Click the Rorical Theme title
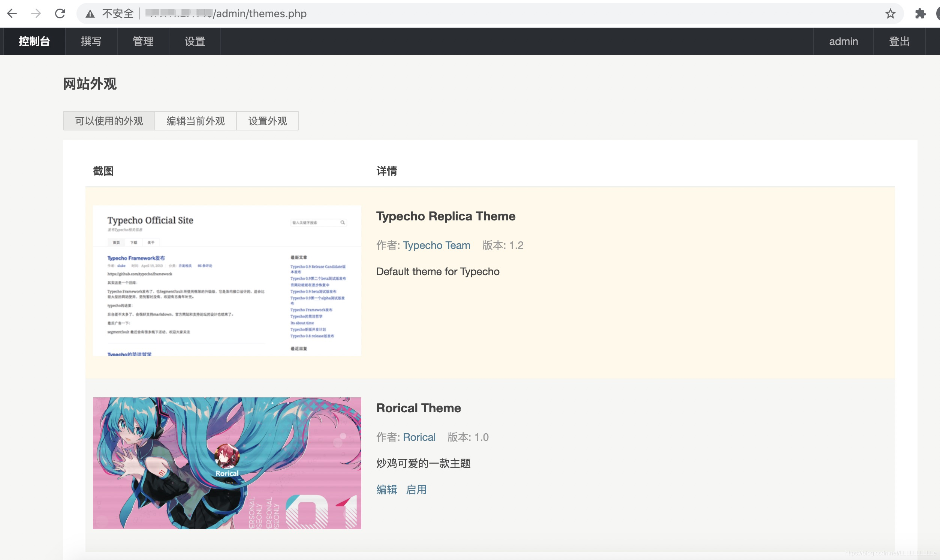This screenshot has width=940, height=560. (419, 408)
